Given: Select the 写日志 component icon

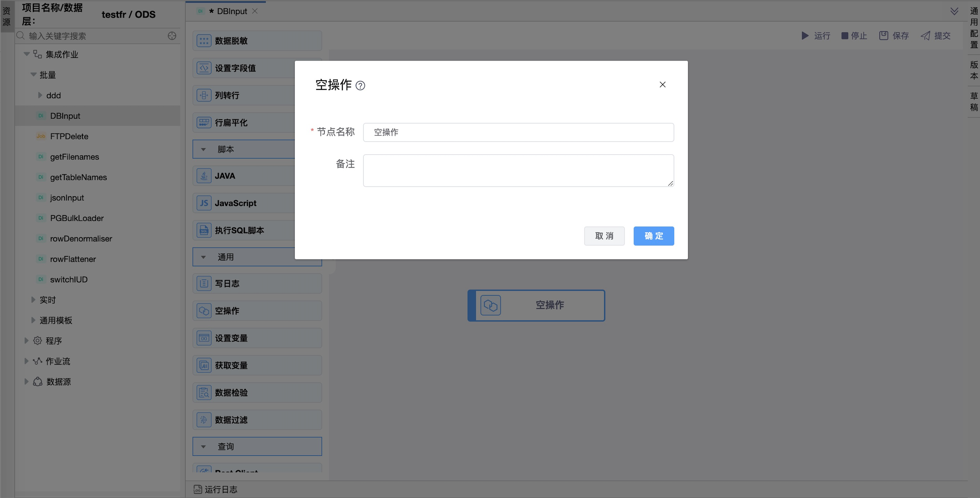Looking at the screenshot, I should pyautogui.click(x=204, y=284).
